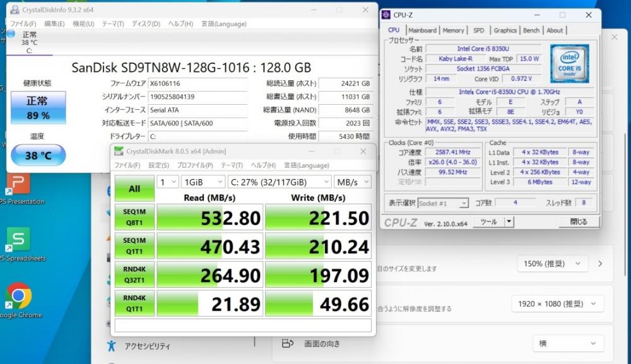Screen dimensions: 631x364
Task: Click the 2587.41 MHz core speed value
Action: [452, 153]
